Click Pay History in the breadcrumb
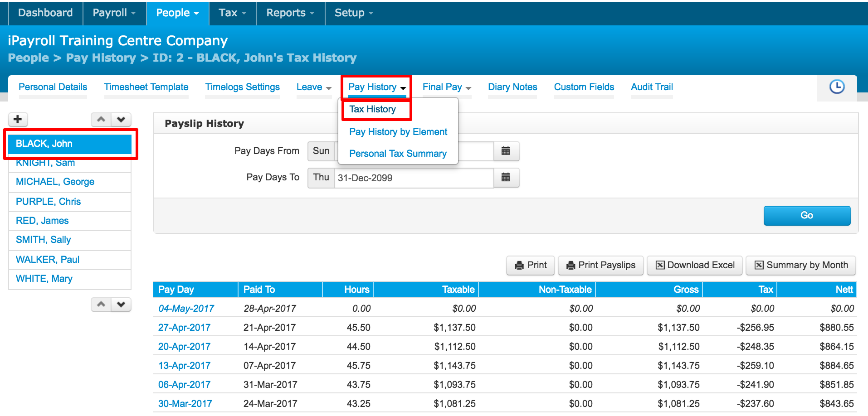Screen dimensions: 868x416 101,58
